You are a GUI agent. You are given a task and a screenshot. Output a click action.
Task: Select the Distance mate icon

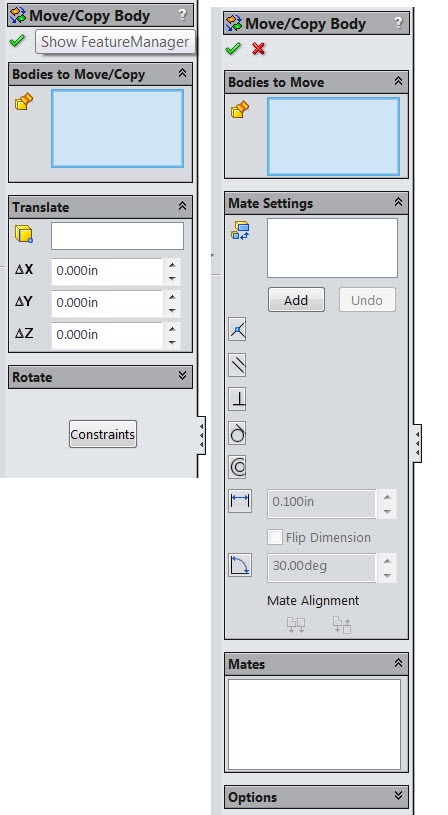[x=240, y=501]
